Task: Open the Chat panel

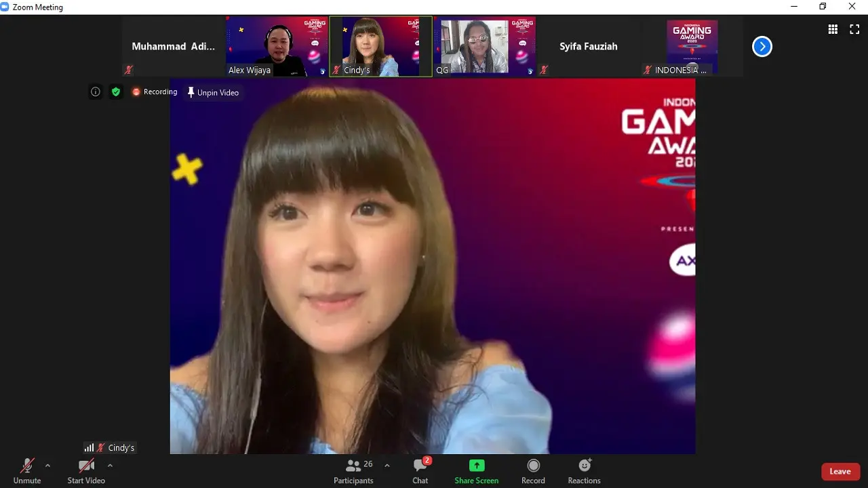Action: 420,471
